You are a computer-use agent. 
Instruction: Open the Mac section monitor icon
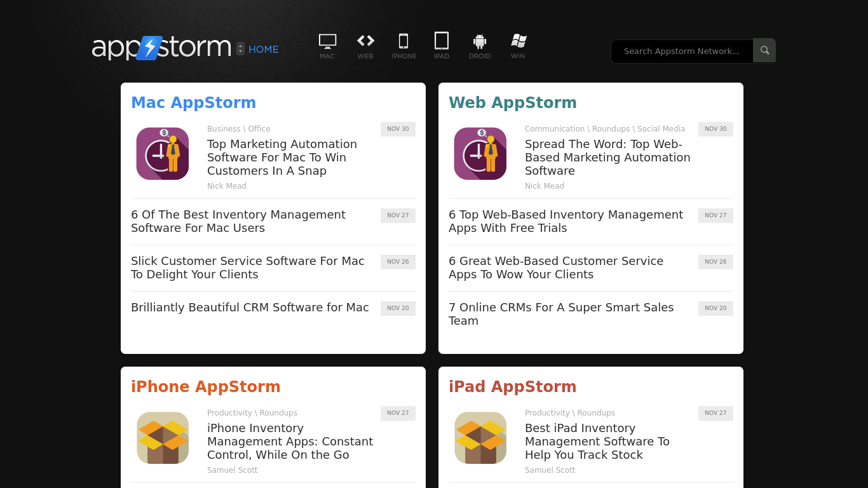327,41
